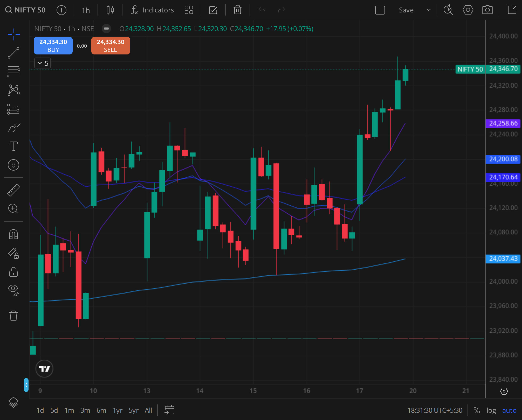Open chart settings hexagon icon

point(468,10)
